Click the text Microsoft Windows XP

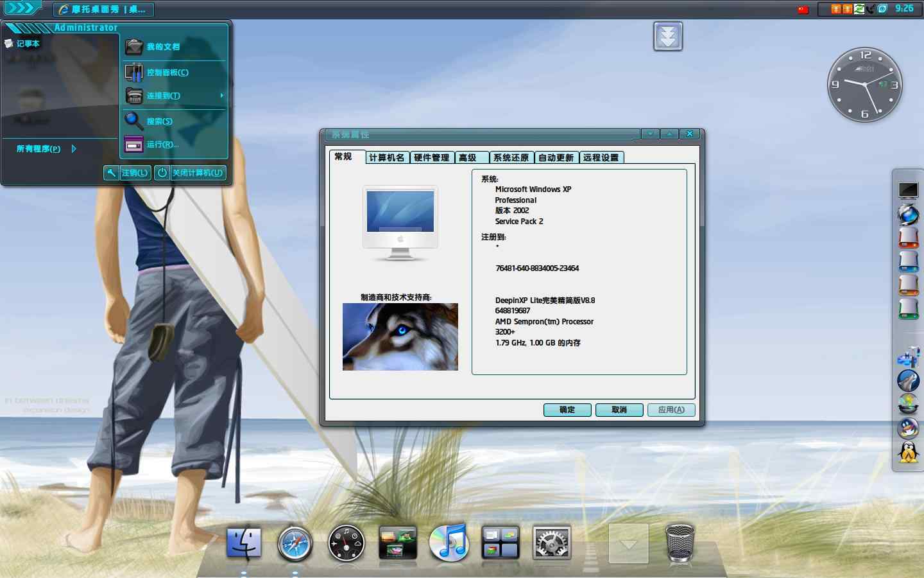533,189
